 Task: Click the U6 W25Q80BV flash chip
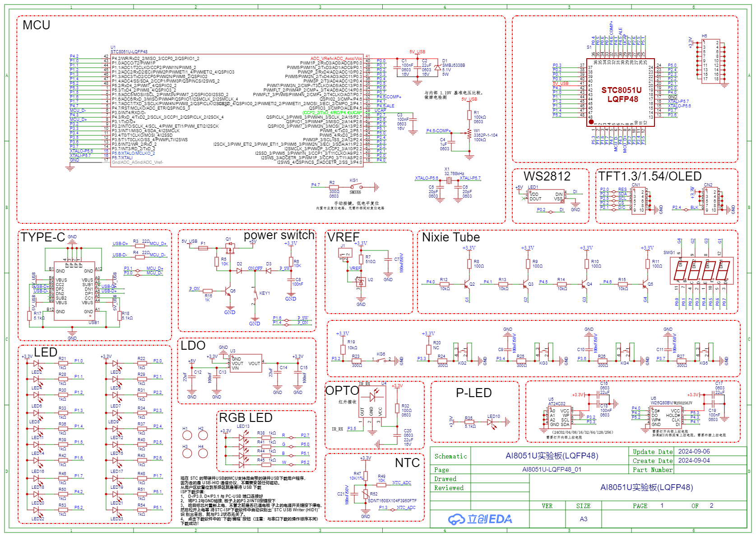[666, 417]
